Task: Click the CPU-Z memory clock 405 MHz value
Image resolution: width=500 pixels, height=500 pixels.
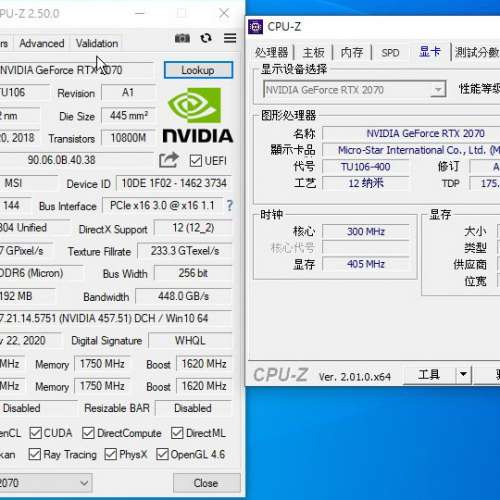Action: click(366, 264)
